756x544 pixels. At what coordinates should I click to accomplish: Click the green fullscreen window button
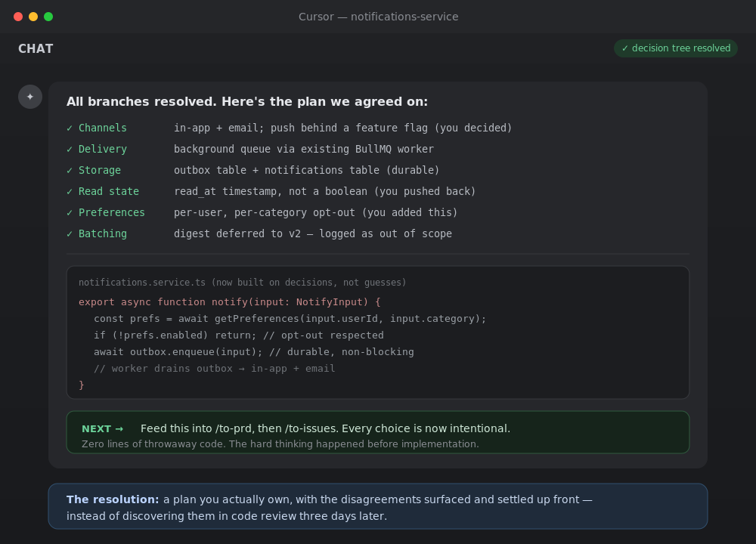click(x=48, y=17)
